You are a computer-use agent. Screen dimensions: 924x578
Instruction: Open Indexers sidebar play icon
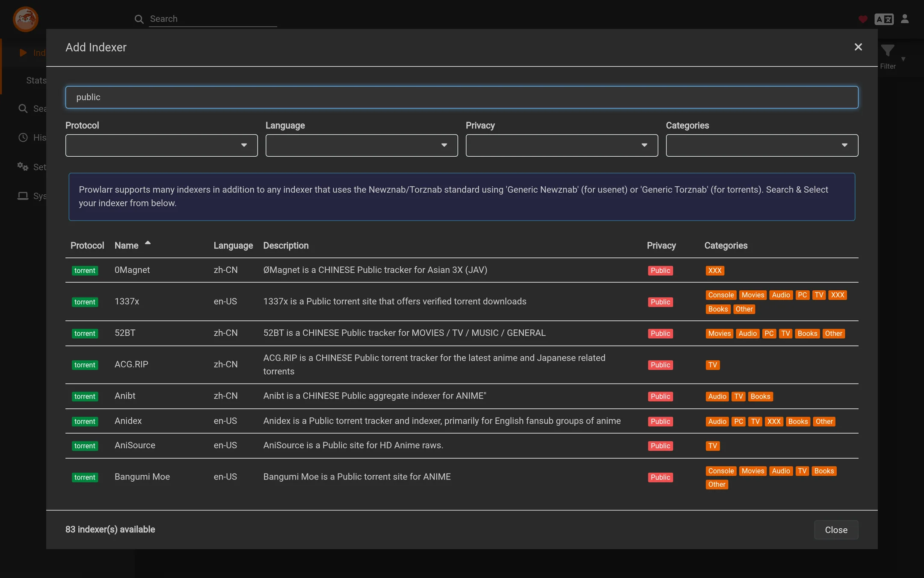tap(23, 53)
